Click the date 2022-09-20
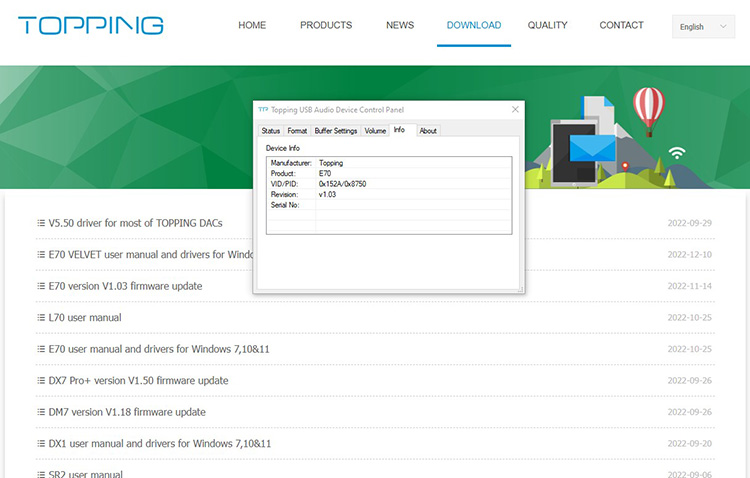 pyautogui.click(x=690, y=444)
